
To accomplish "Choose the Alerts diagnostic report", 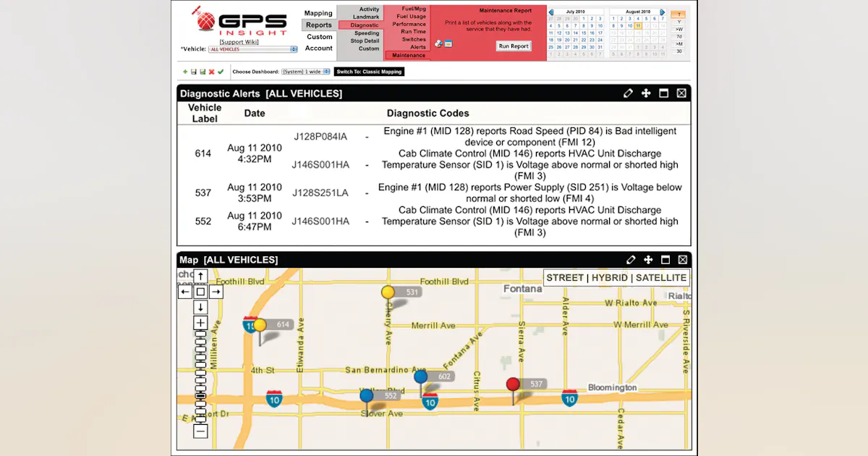I will click(418, 47).
